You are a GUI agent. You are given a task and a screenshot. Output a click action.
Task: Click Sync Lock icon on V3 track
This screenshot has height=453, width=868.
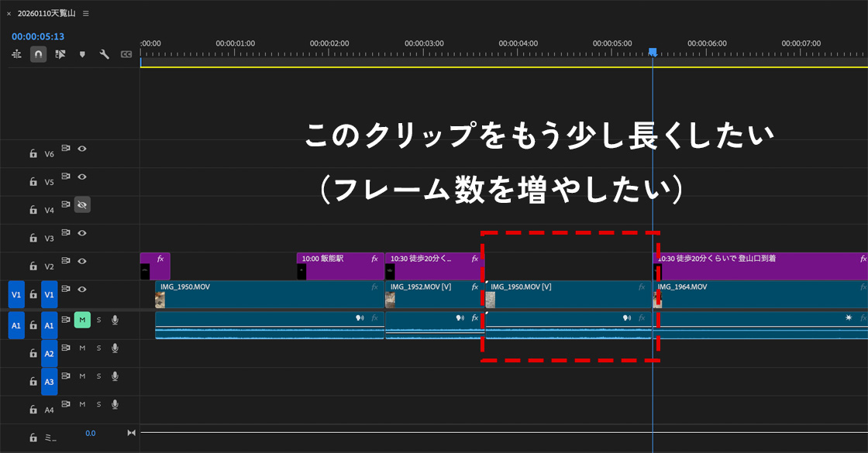(67, 233)
